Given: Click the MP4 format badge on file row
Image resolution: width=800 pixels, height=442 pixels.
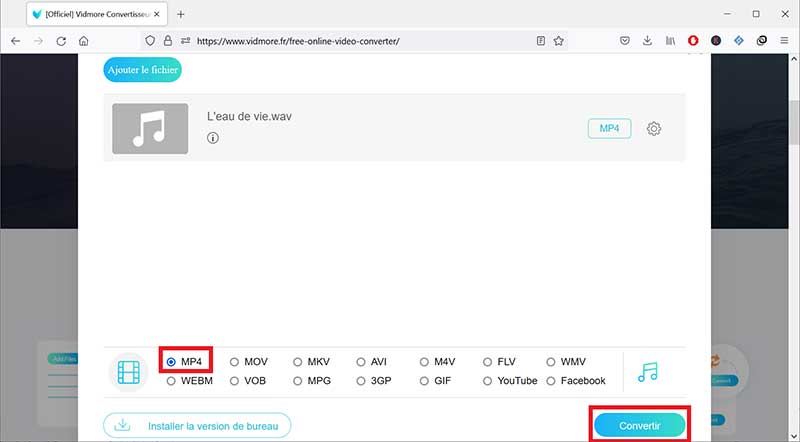Looking at the screenshot, I should (609, 129).
